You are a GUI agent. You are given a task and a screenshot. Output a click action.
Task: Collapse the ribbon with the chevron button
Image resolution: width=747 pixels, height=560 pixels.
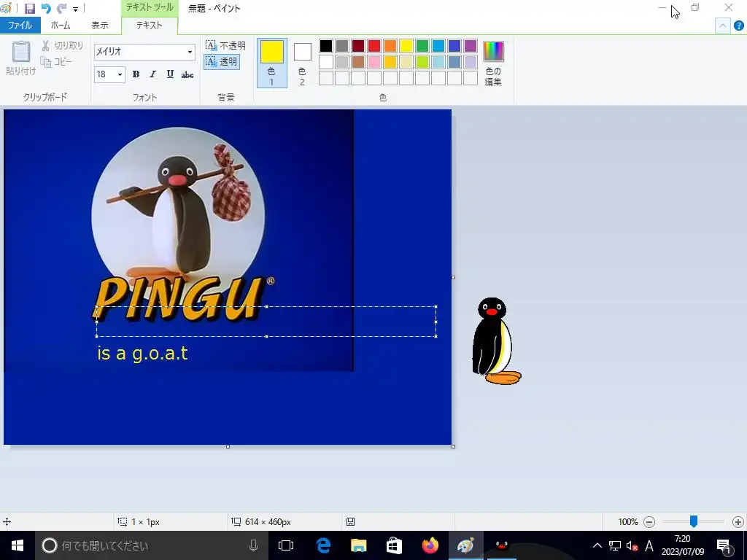(722, 26)
